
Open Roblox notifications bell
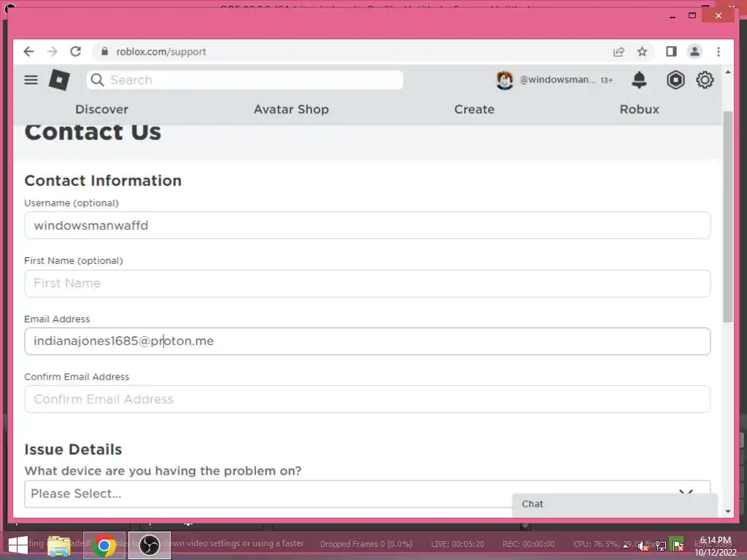coord(639,80)
